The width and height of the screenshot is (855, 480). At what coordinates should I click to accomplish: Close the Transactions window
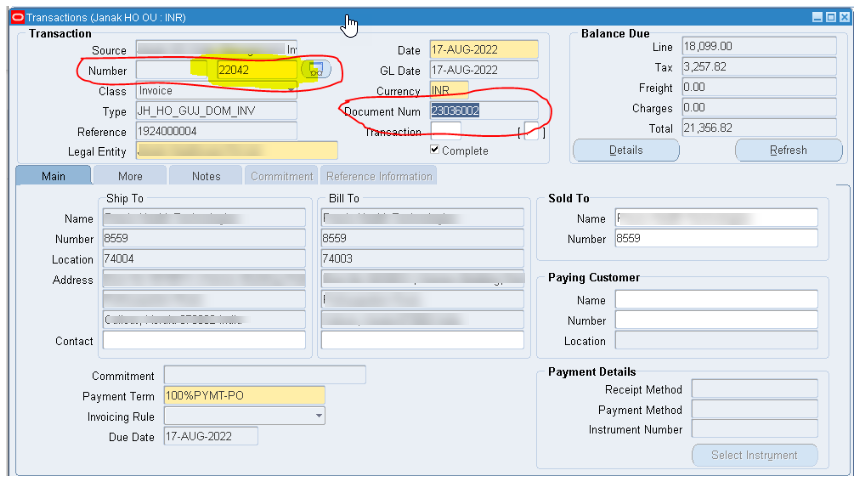pyautogui.click(x=845, y=17)
